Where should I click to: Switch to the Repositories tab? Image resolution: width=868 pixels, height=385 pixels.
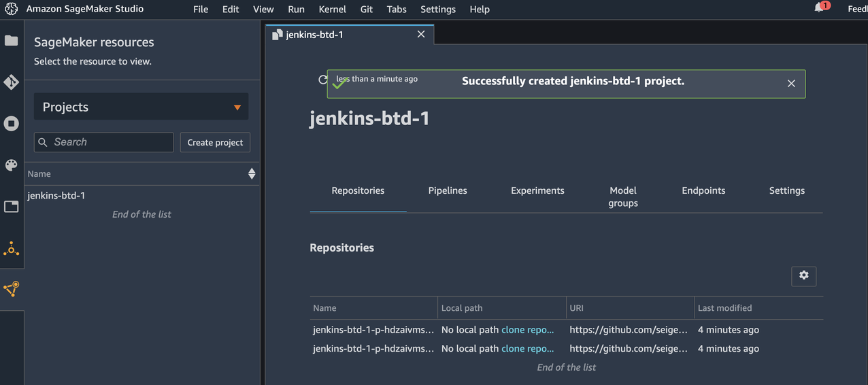click(x=358, y=190)
